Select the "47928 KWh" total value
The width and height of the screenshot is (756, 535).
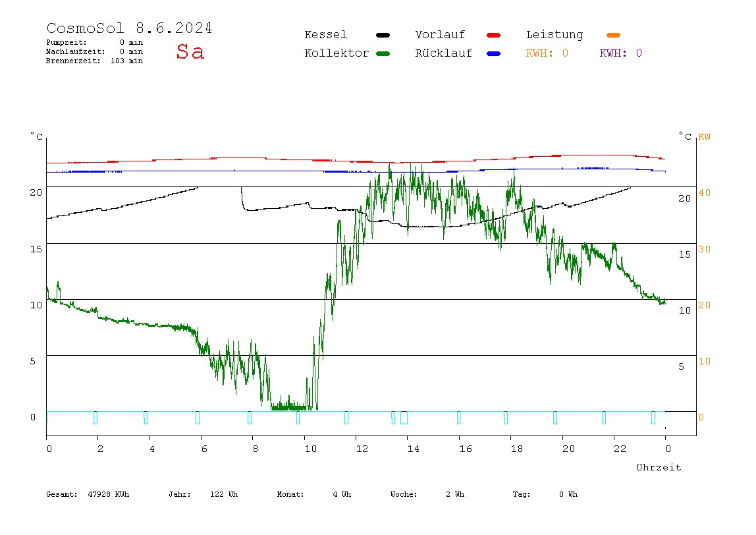click(109, 494)
